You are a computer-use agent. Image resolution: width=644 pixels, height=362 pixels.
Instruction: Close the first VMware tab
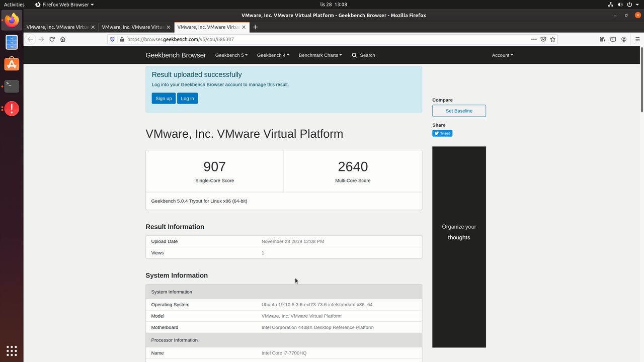(93, 27)
